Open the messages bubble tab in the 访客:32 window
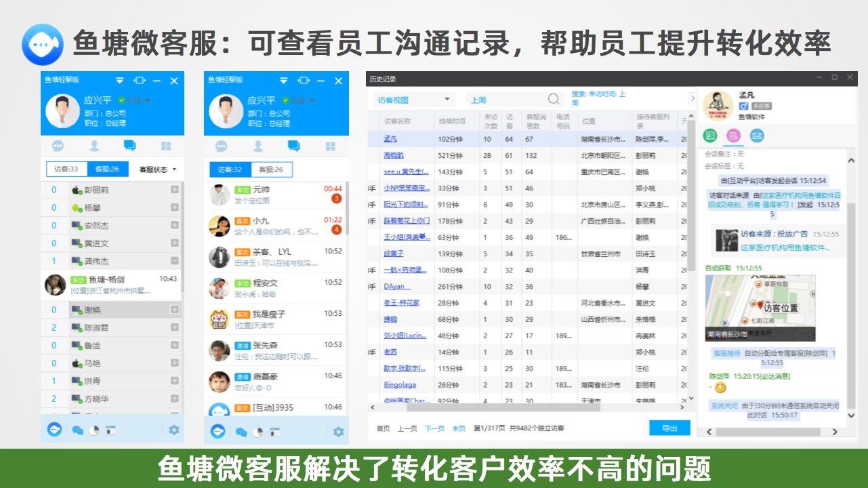 point(222,146)
